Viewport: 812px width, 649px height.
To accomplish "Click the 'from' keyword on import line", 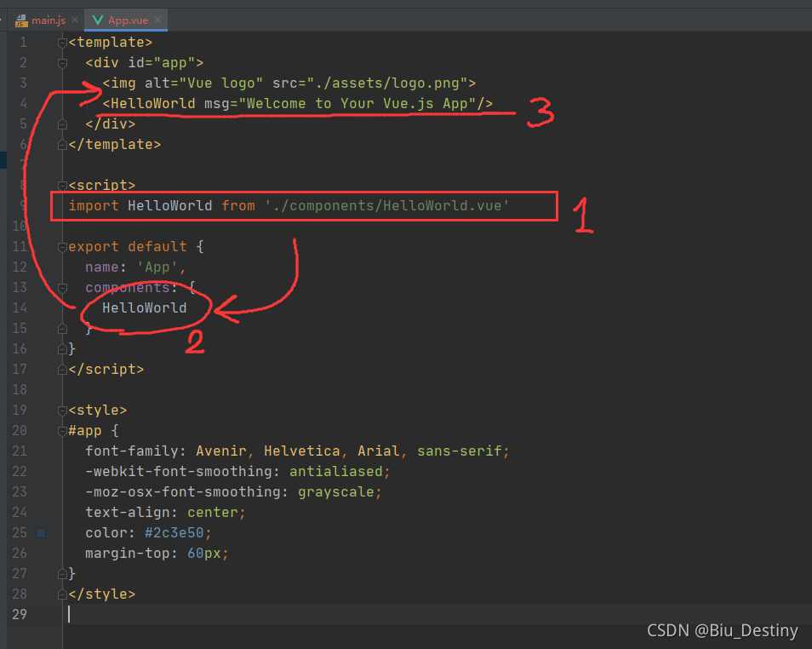I will click(238, 206).
